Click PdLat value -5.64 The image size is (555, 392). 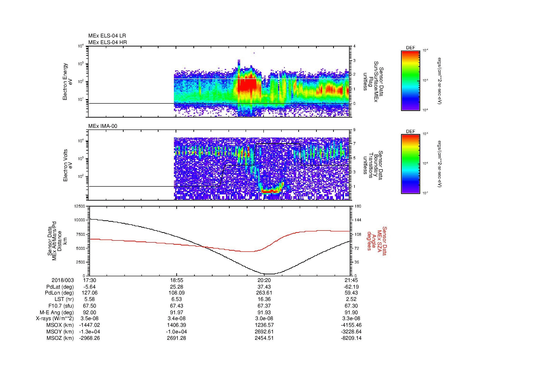(89, 287)
